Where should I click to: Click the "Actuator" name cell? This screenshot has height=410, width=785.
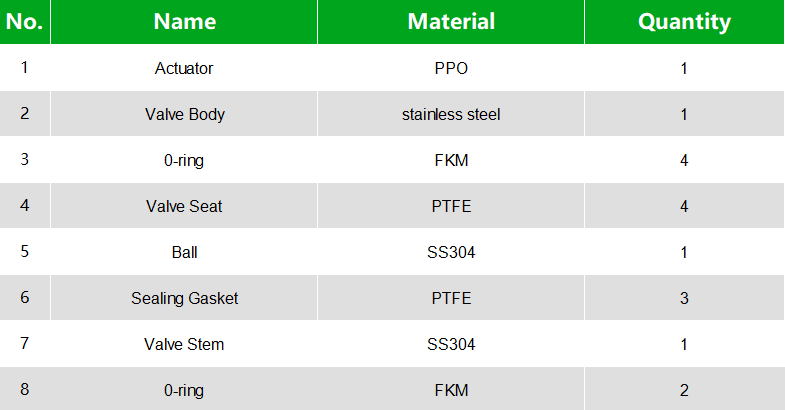pyautogui.click(x=184, y=69)
